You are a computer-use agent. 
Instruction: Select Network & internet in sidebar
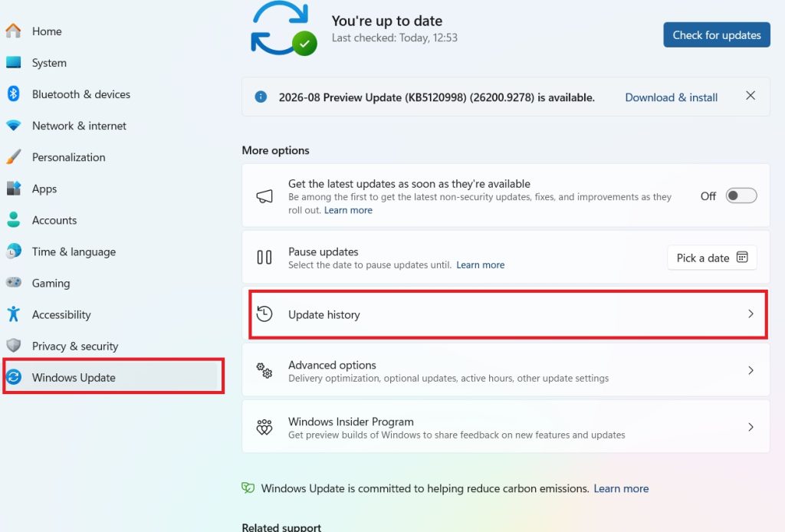click(x=79, y=126)
